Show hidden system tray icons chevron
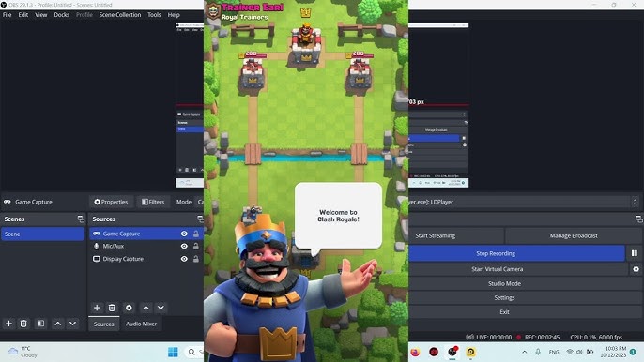The image size is (644, 362). [x=524, y=352]
